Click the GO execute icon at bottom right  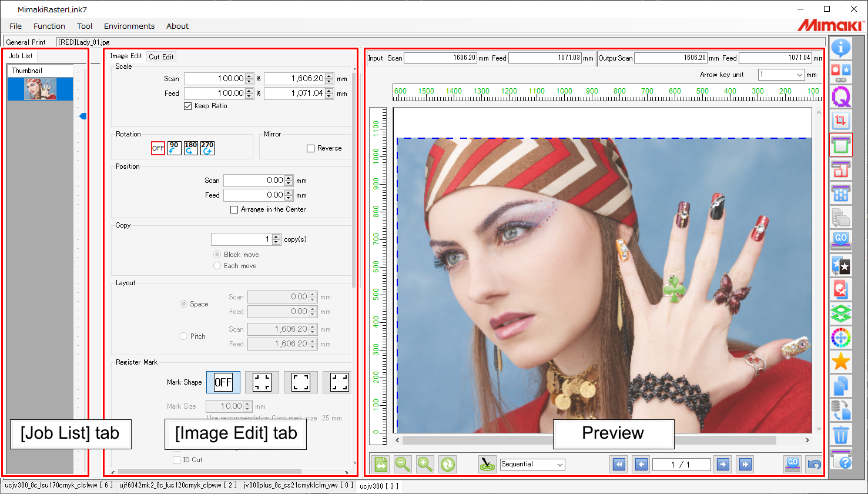tap(792, 464)
